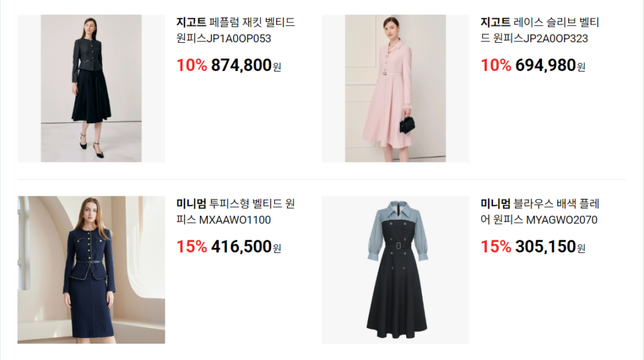Click the 15% discount on the navy dress
Screen dimensions: 644x360
point(192,247)
